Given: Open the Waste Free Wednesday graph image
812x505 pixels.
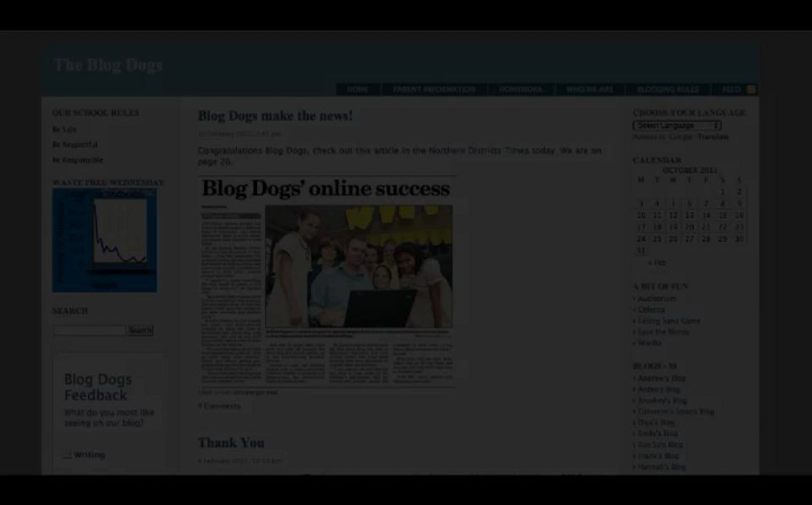Looking at the screenshot, I should [104, 240].
